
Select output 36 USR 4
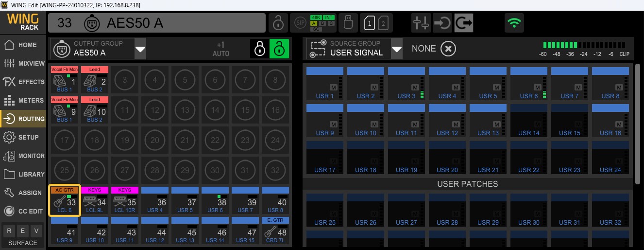coord(155,200)
